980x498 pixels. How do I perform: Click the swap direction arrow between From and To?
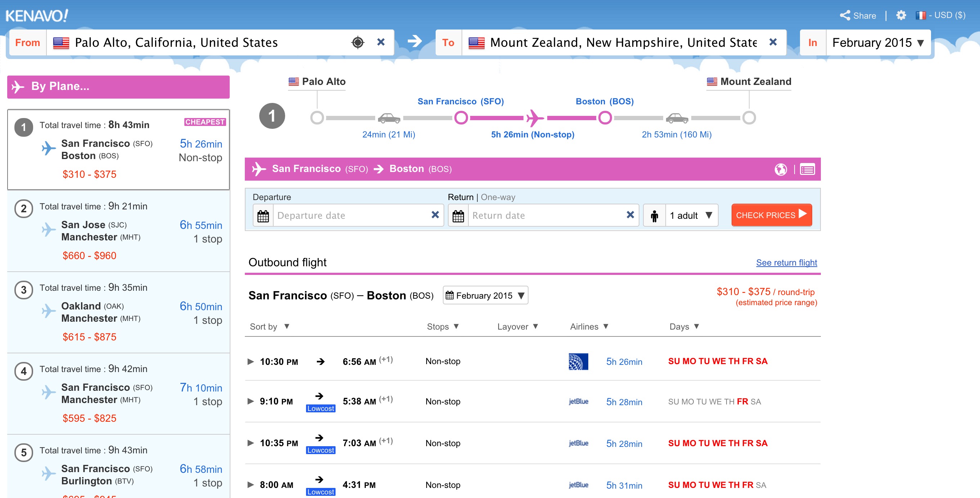click(415, 41)
